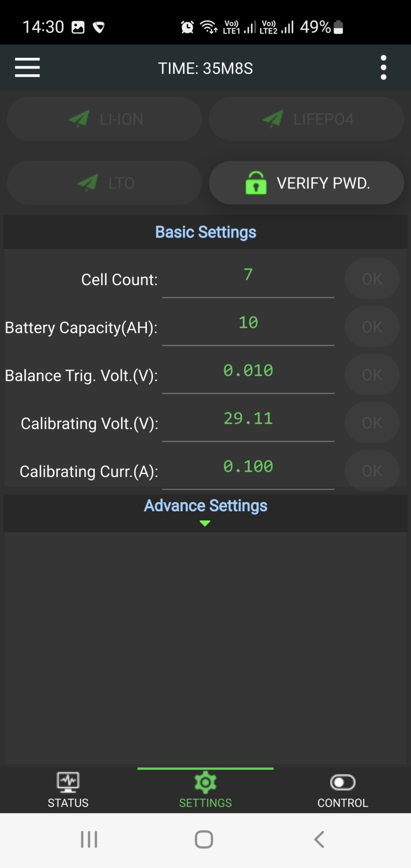Tap the Android home navigation button
411x868 pixels.
[204, 839]
